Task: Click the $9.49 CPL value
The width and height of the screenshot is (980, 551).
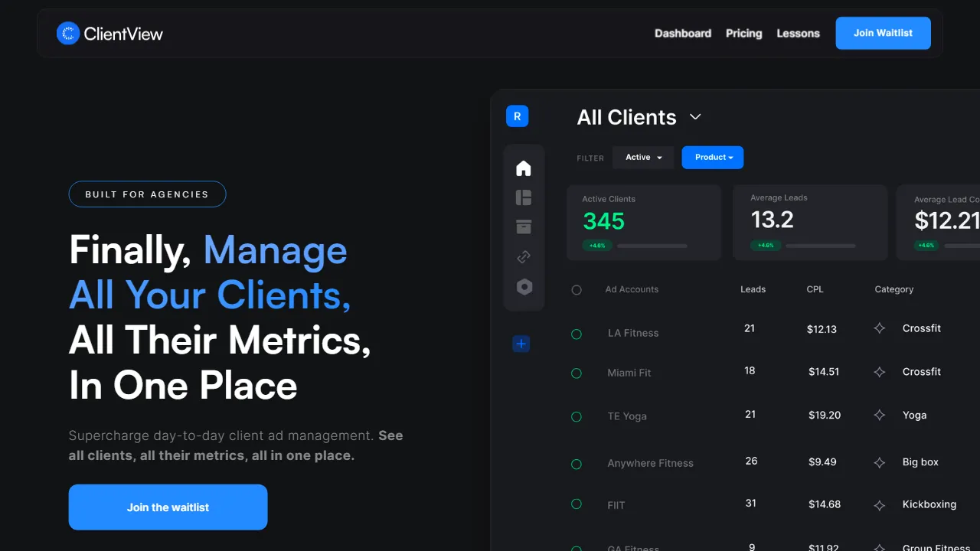Action: click(822, 462)
